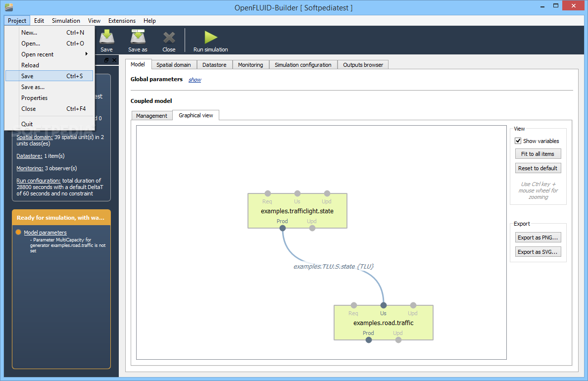588x381 pixels.
Task: Click 'Ready for simulation, with wa...' header
Action: (x=61, y=218)
